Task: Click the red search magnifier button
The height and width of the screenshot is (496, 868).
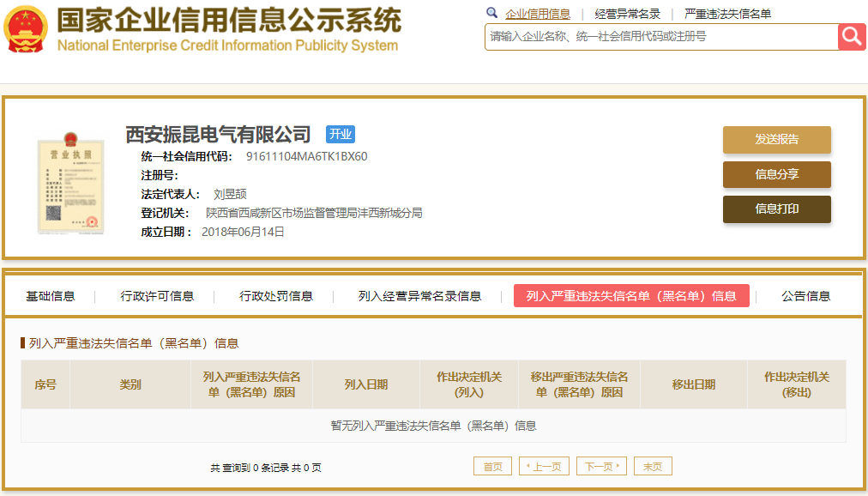Action: coord(852,37)
